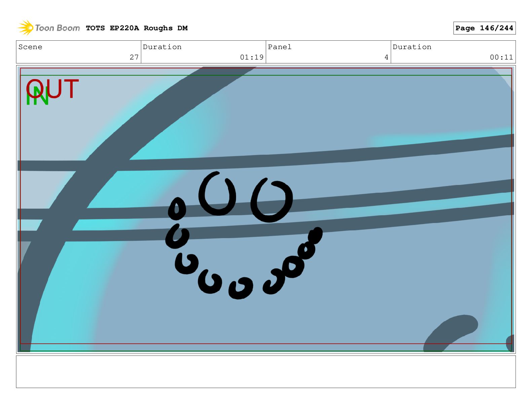Click the red 'OUT' camera label
The height and width of the screenshot is (412, 532).
[52, 89]
